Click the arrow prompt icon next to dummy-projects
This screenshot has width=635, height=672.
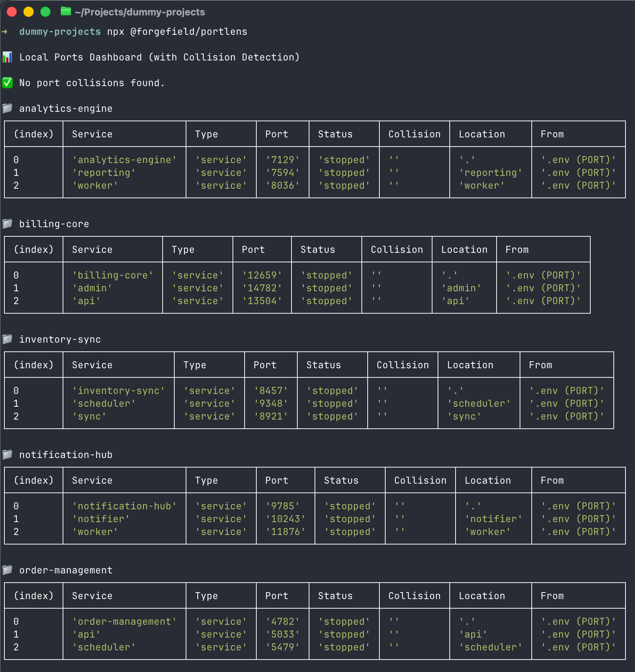click(5, 32)
